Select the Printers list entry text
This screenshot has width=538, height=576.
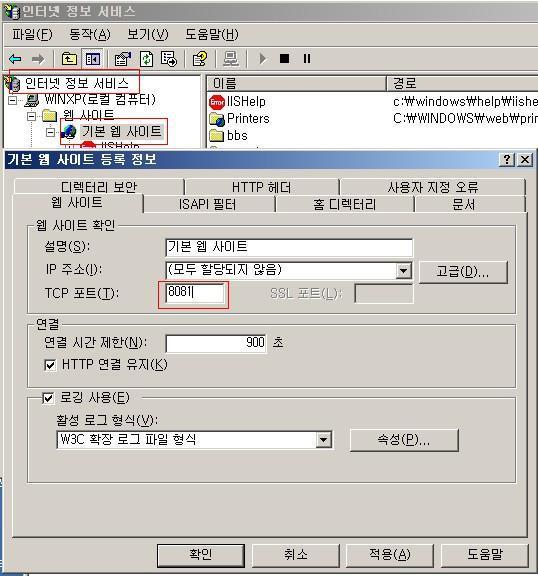248,119
